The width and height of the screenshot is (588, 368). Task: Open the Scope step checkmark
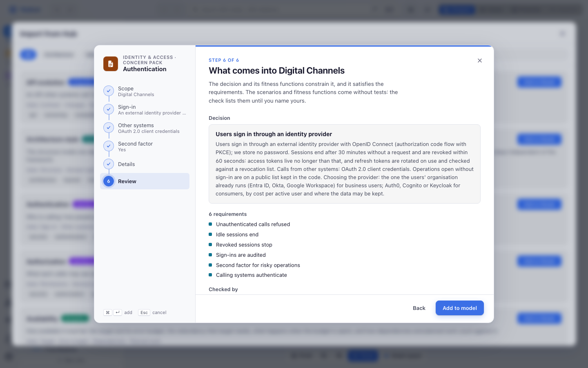pyautogui.click(x=109, y=91)
